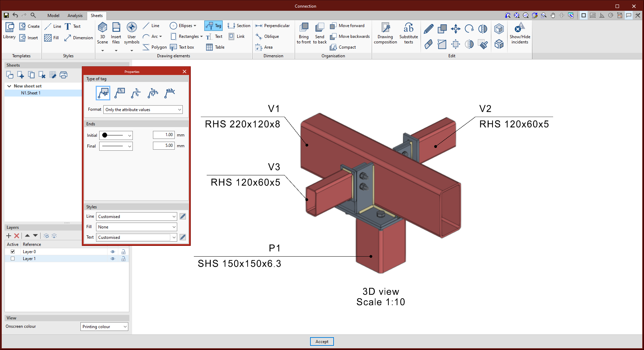This screenshot has height=350, width=644.
Task: Select the Tag drawing tool
Action: (213, 26)
